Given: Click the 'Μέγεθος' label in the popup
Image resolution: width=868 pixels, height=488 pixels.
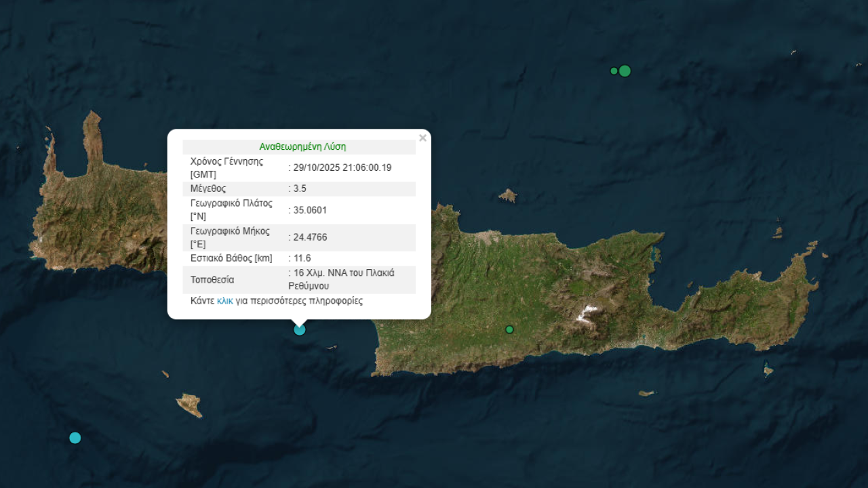Looking at the screenshot, I should (x=208, y=188).
